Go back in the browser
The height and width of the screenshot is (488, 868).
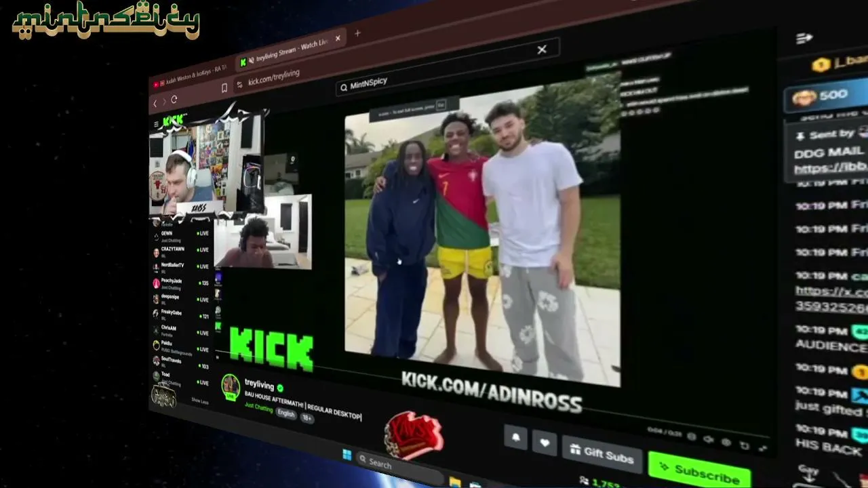point(155,103)
